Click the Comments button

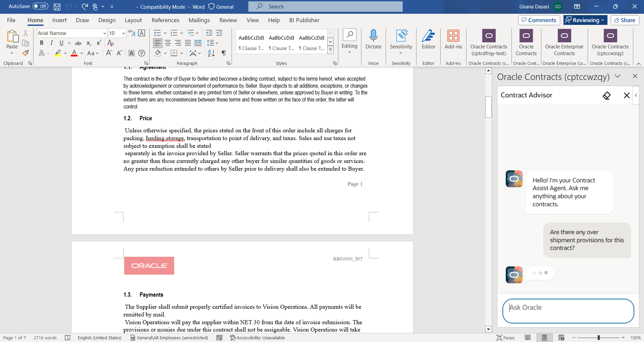point(539,20)
